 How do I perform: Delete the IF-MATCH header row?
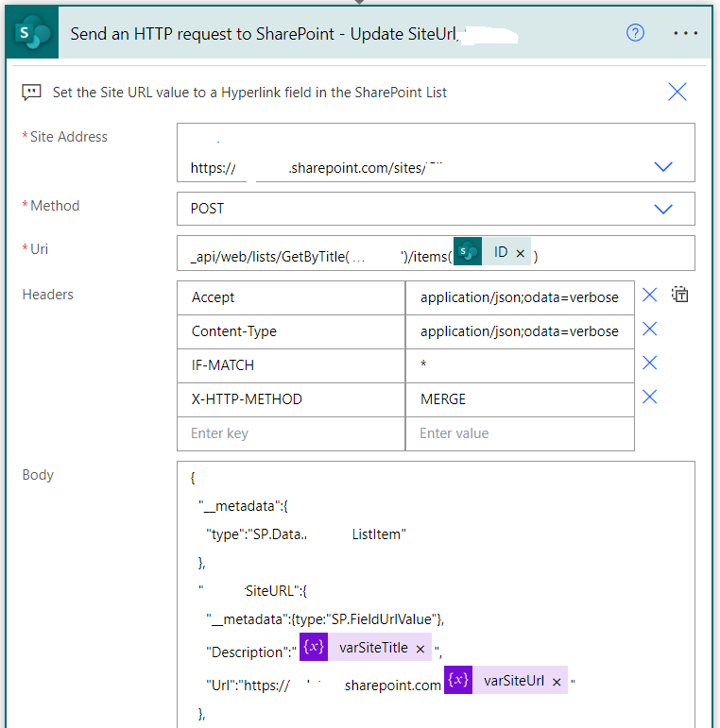click(650, 364)
